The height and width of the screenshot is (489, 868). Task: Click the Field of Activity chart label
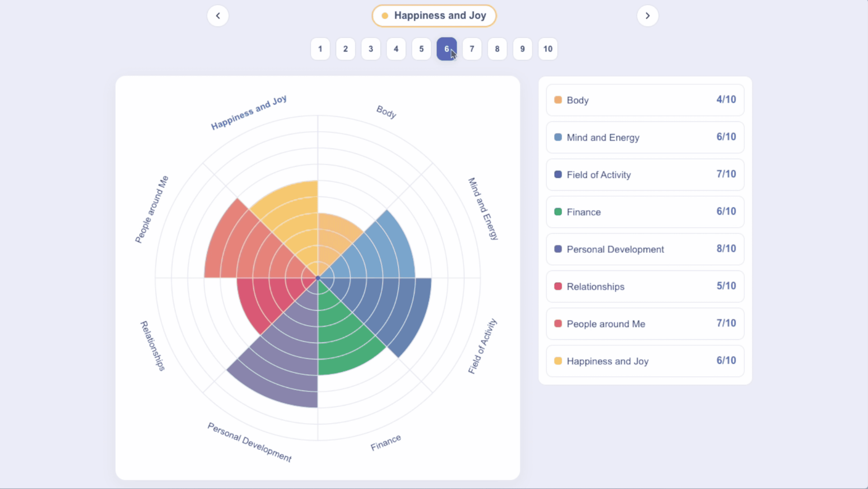pyautogui.click(x=482, y=346)
